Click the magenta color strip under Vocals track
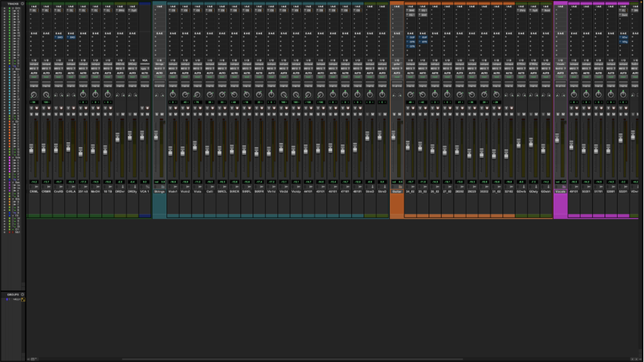 point(560,205)
